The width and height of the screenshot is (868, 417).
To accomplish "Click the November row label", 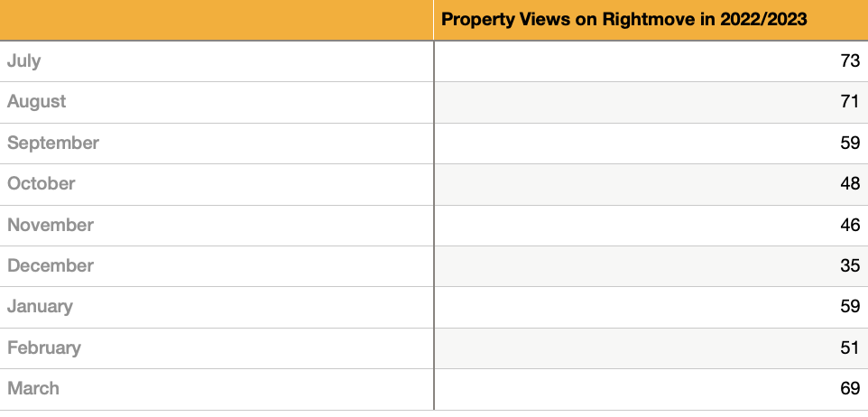I will [51, 225].
